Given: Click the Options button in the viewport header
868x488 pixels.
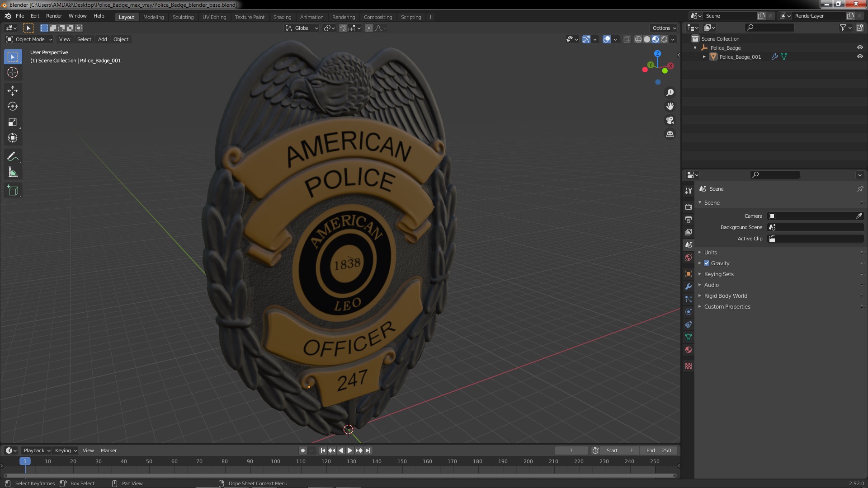Looking at the screenshot, I should tap(664, 28).
